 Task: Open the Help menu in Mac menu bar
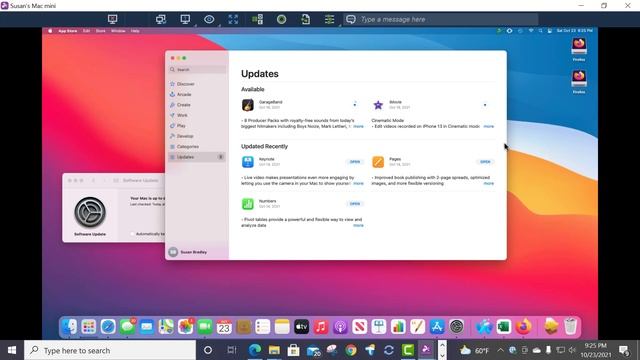[135, 31]
